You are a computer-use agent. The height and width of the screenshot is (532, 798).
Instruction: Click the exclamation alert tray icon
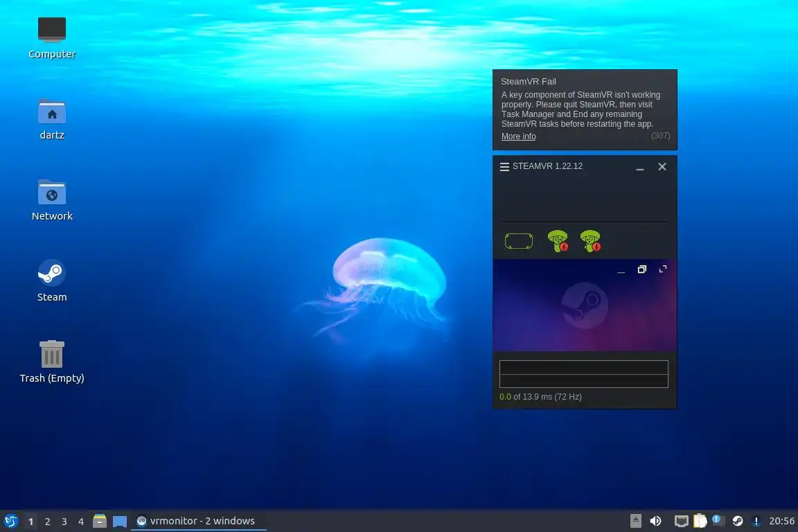756,521
